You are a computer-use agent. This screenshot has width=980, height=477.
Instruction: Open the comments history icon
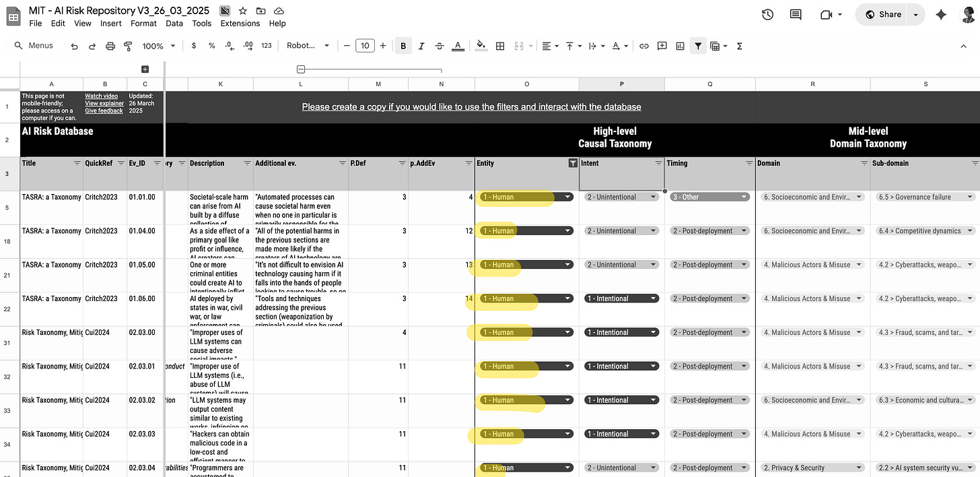(796, 15)
